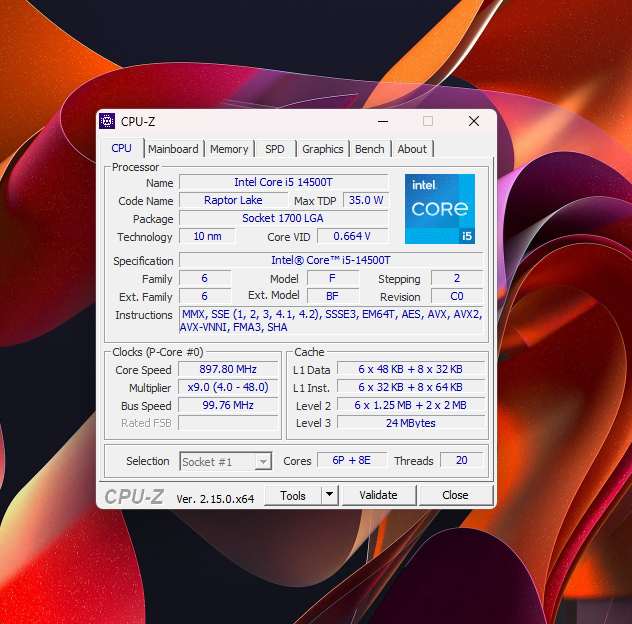This screenshot has height=624, width=632.
Task: Click the Max TDP value 35.0 W
Action: [366, 200]
